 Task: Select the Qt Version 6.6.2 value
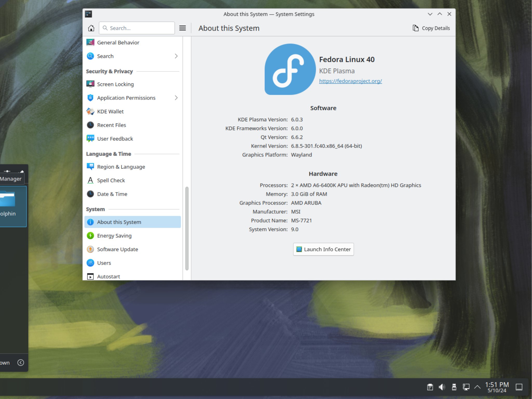[297, 137]
